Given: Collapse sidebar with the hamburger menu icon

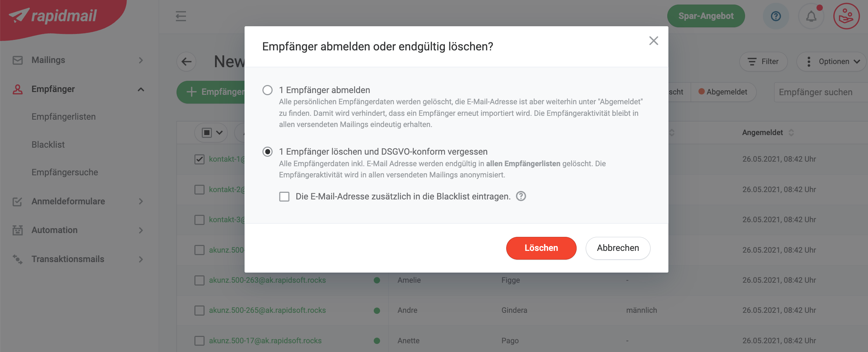Looking at the screenshot, I should [181, 16].
